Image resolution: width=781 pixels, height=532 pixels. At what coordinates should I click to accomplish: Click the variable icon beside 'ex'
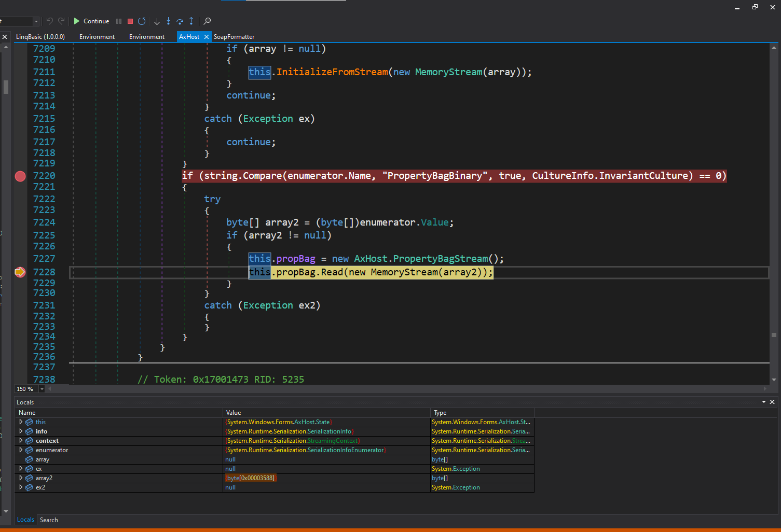[29, 469]
